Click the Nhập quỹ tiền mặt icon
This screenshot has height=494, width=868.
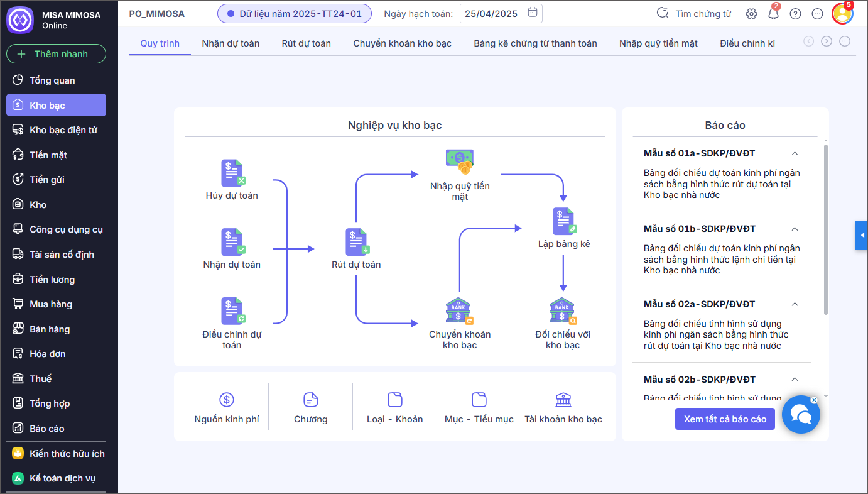click(x=460, y=162)
